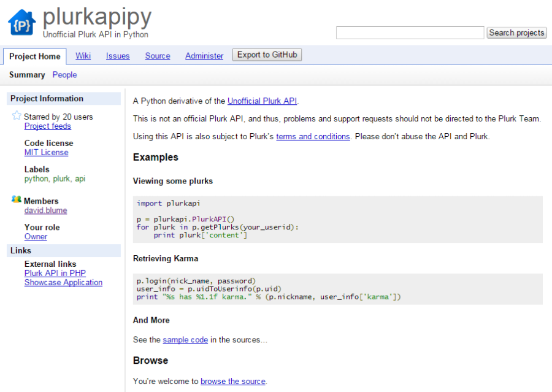Click the 'import plurkapi' code line
Image resolution: width=552 pixels, height=392 pixels.
click(168, 203)
